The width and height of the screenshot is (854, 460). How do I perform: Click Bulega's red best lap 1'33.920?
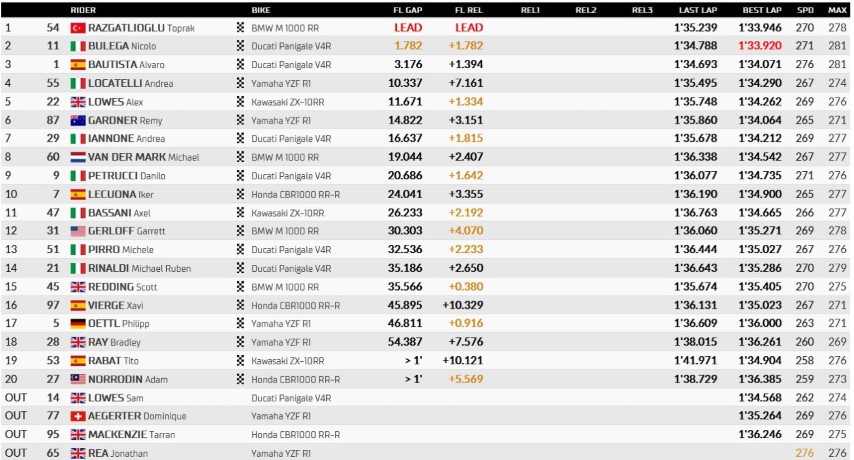tap(760, 46)
